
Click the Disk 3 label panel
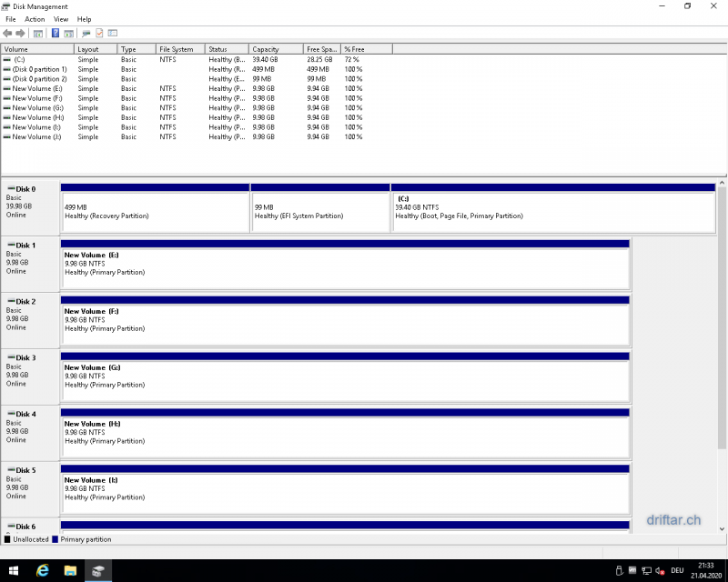click(x=30, y=375)
